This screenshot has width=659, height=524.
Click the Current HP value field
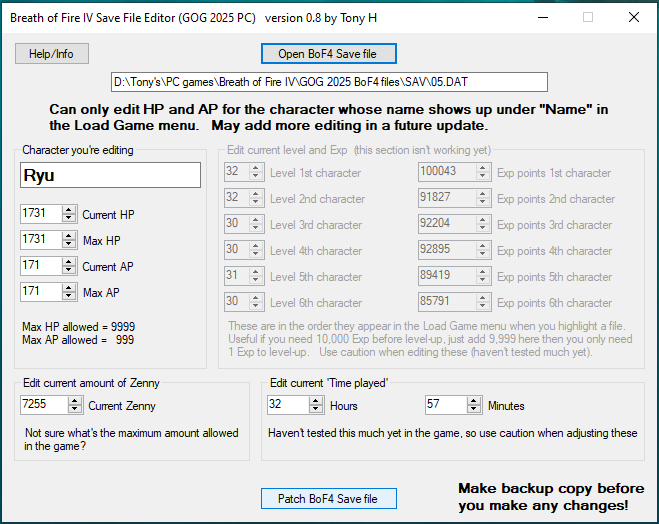click(x=41, y=213)
